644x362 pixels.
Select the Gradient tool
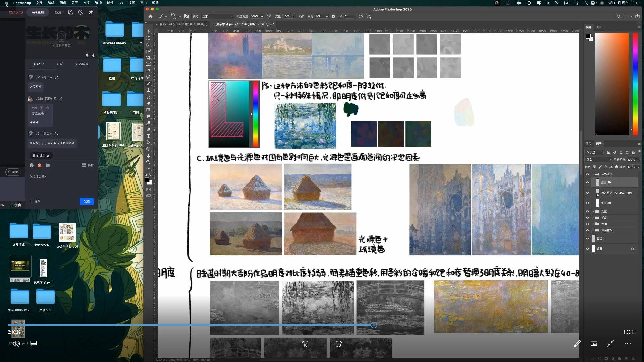pyautogui.click(x=148, y=110)
